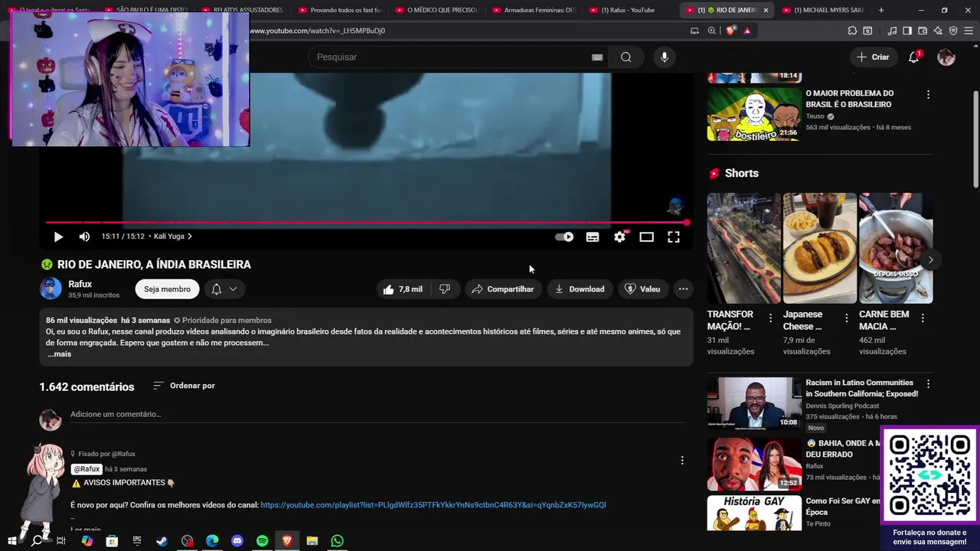Open the player settings gear
The height and width of the screenshot is (551, 980).
(619, 236)
